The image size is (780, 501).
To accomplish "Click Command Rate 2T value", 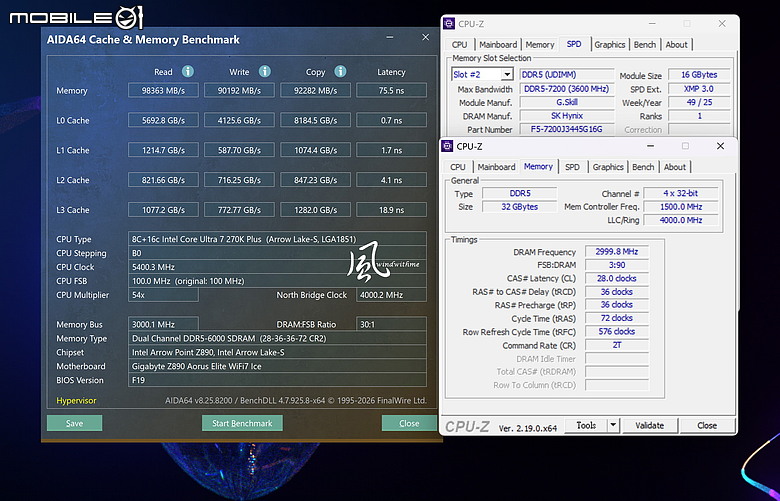I will 617,345.
